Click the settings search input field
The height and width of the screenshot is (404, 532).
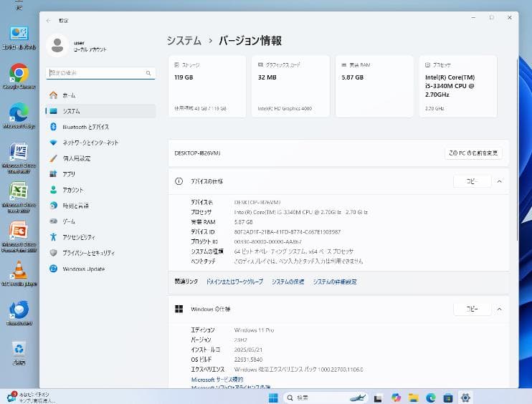point(100,73)
